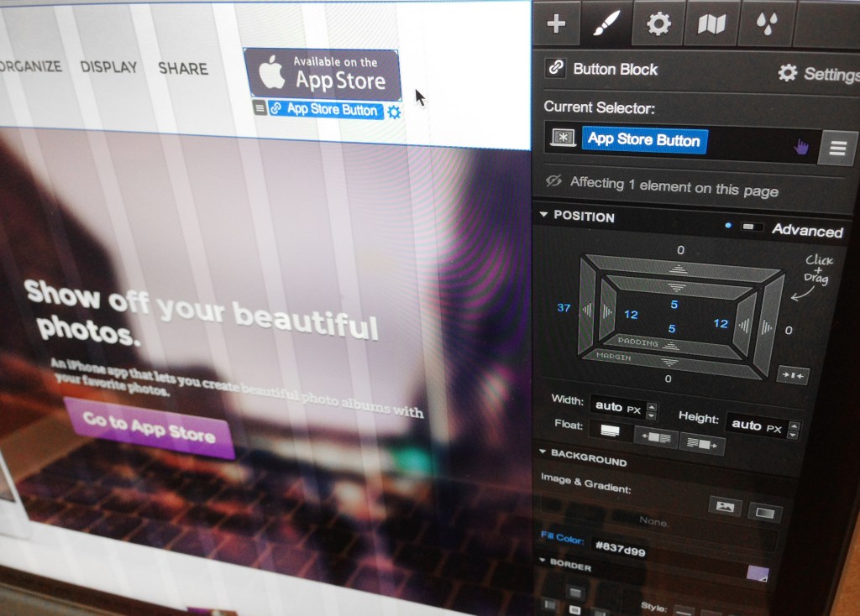Select the Show off your beautiful photos heading

[200, 312]
